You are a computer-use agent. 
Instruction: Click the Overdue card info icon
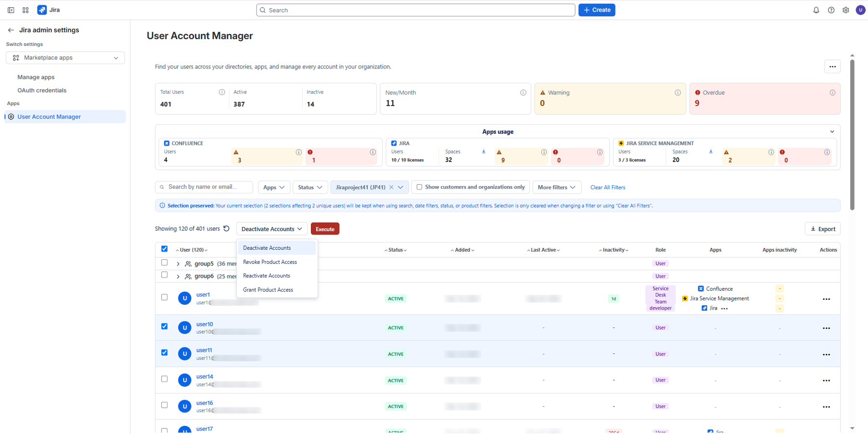pyautogui.click(x=832, y=93)
